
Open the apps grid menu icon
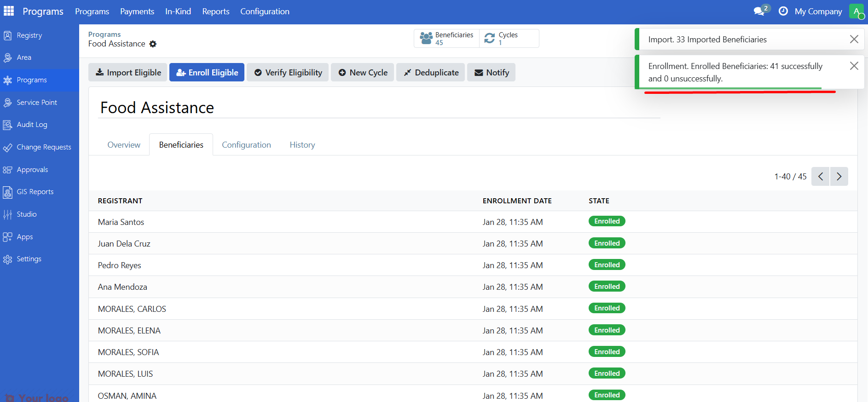(x=9, y=11)
